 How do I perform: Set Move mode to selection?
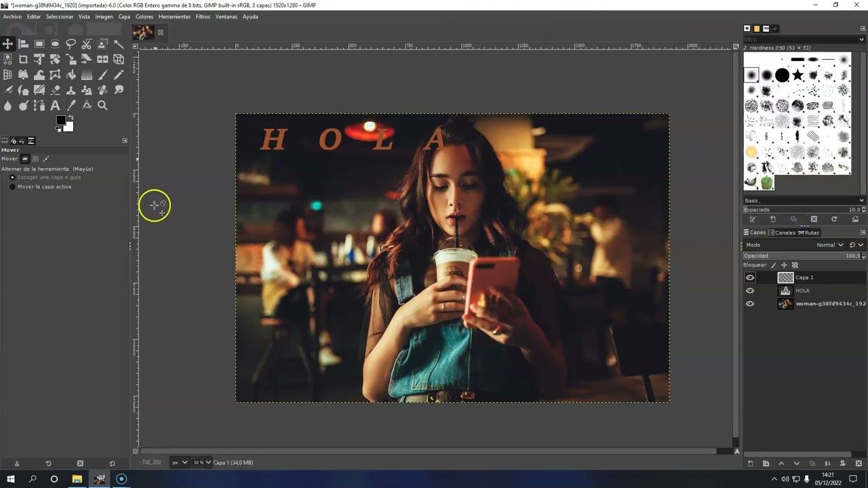[x=35, y=159]
